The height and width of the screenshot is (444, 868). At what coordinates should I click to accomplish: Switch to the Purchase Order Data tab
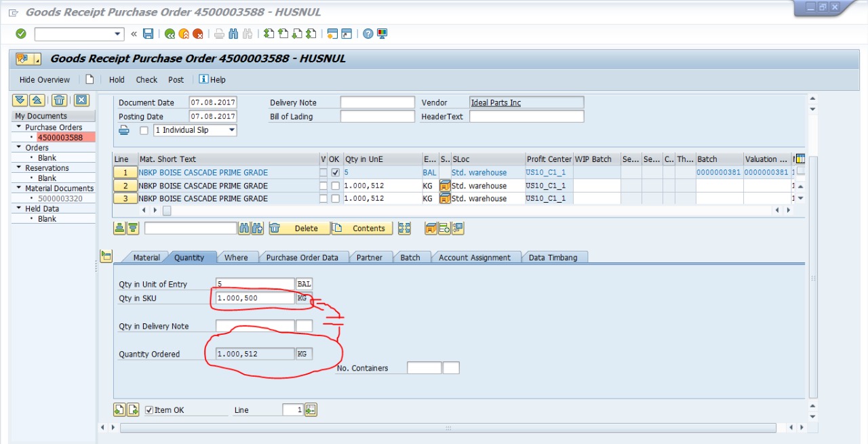[302, 258]
